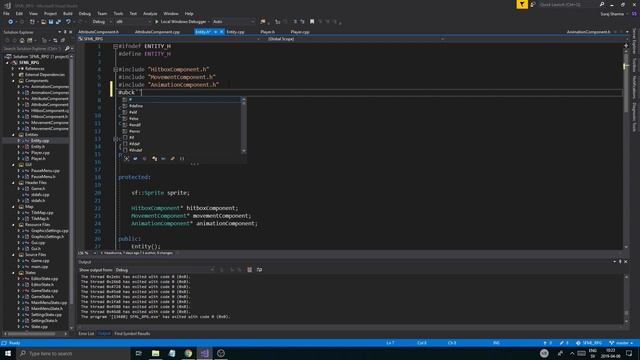Open the Global Scope navigation dropdown
The height and width of the screenshot is (360, 640).
(355, 39)
